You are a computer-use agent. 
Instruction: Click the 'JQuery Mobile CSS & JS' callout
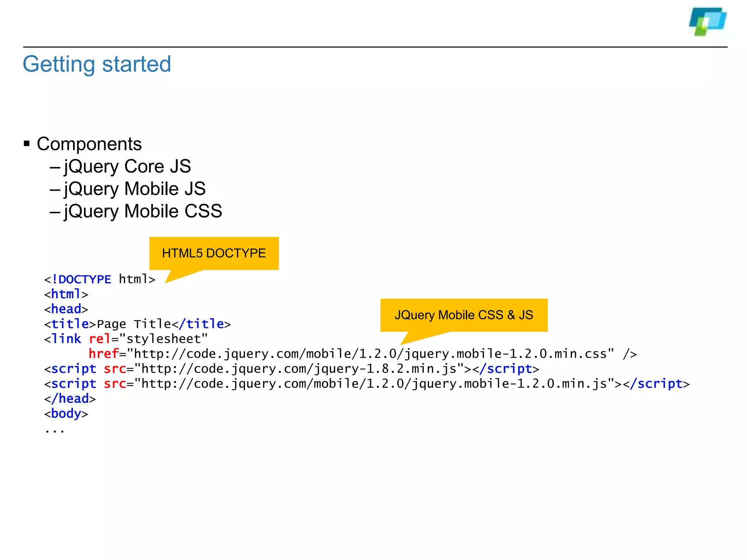pyautogui.click(x=464, y=315)
